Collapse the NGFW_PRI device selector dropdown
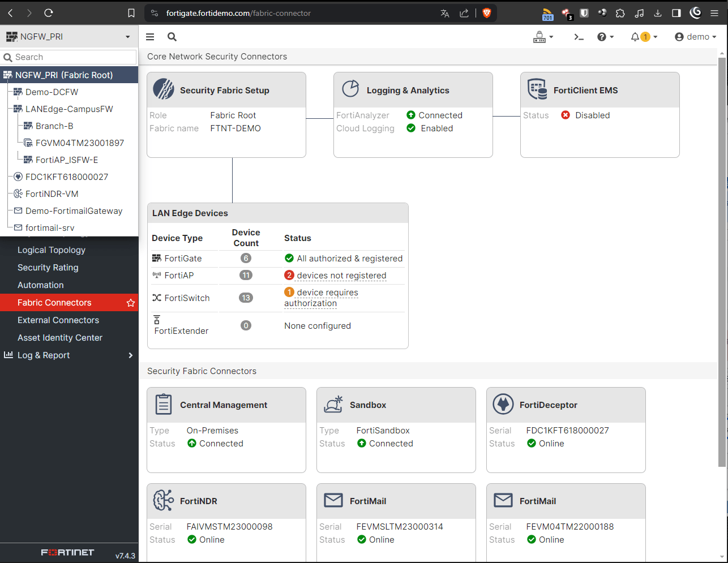 pos(69,37)
